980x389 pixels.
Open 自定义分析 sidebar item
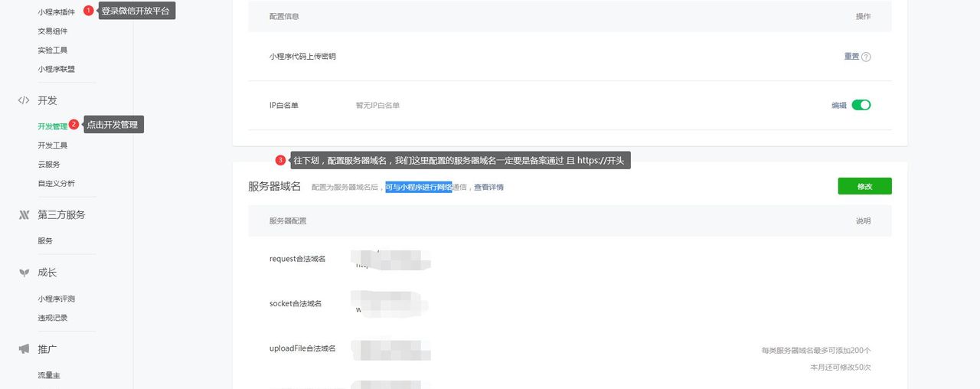click(57, 184)
